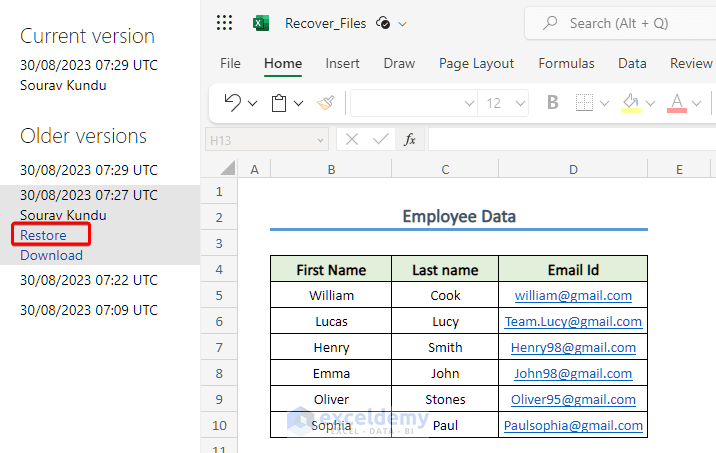
Task: Toggle Bold formatting
Action: (x=552, y=103)
